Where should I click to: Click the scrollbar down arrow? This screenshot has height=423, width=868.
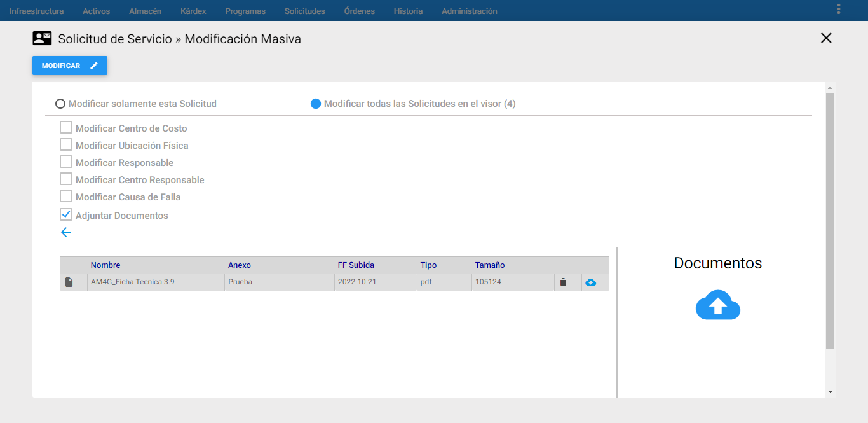pyautogui.click(x=831, y=392)
